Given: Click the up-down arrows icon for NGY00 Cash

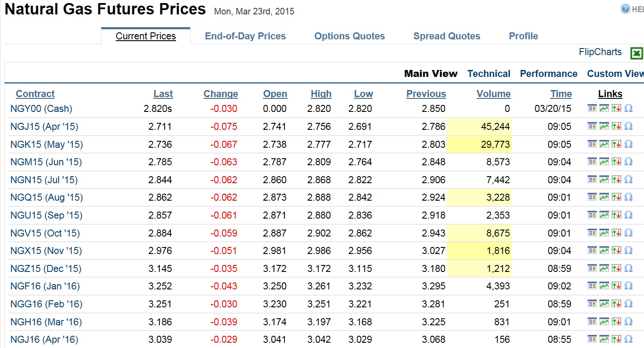Looking at the screenshot, I should (x=616, y=108).
